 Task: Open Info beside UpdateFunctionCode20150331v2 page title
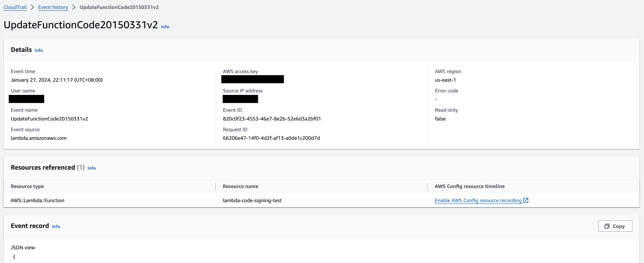click(x=165, y=27)
